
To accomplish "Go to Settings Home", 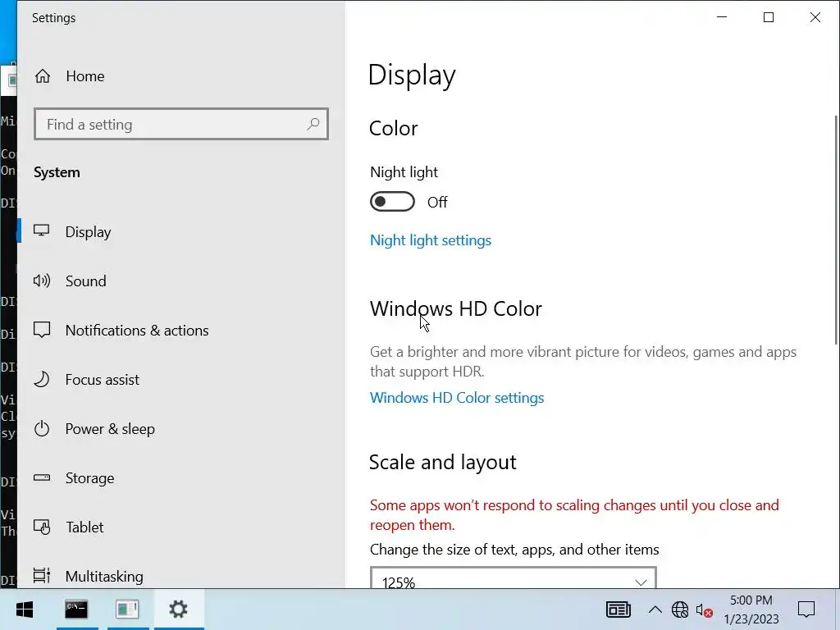I will [70, 76].
